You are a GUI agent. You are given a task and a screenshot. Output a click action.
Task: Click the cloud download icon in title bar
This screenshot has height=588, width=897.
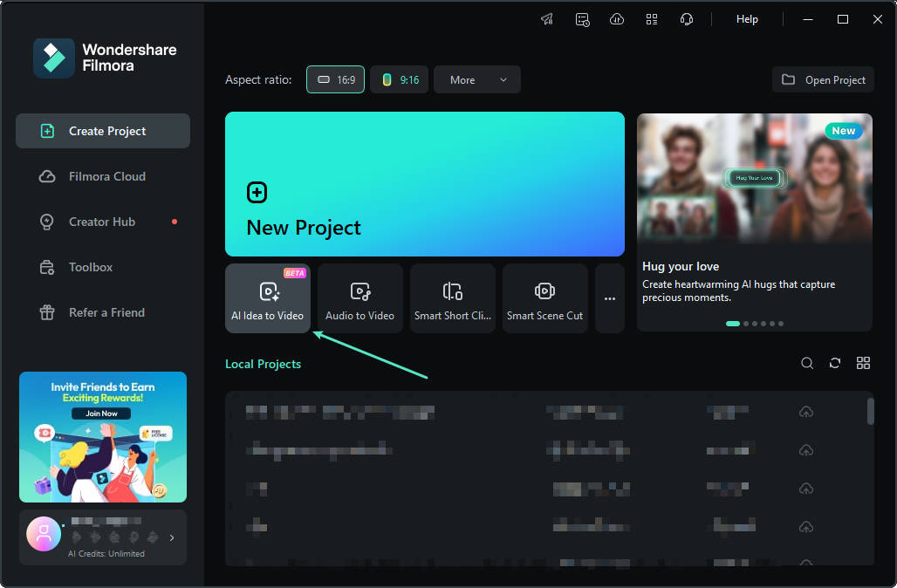pos(617,19)
